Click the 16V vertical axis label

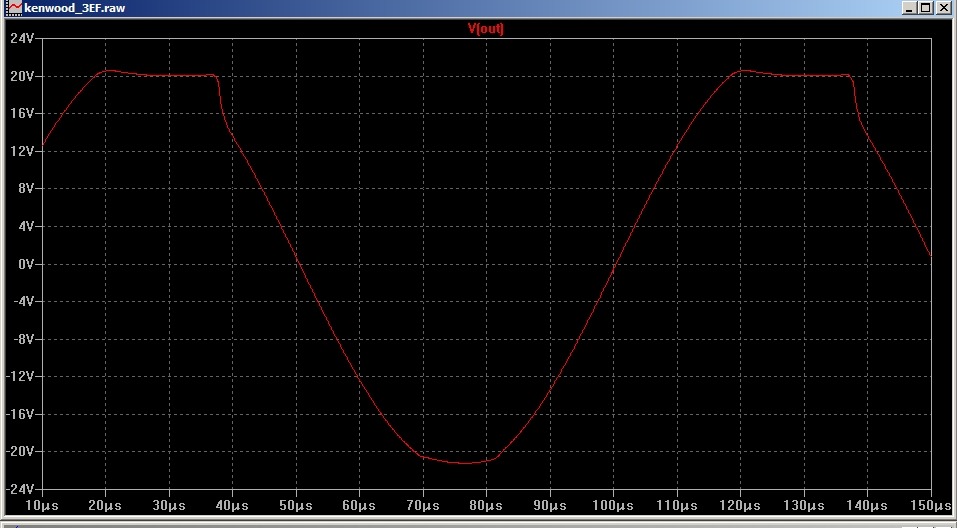coord(22,114)
